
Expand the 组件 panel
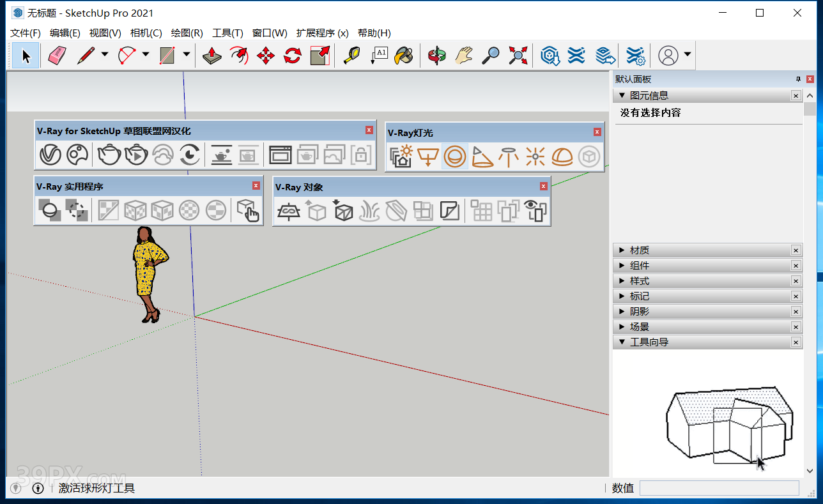(x=622, y=266)
